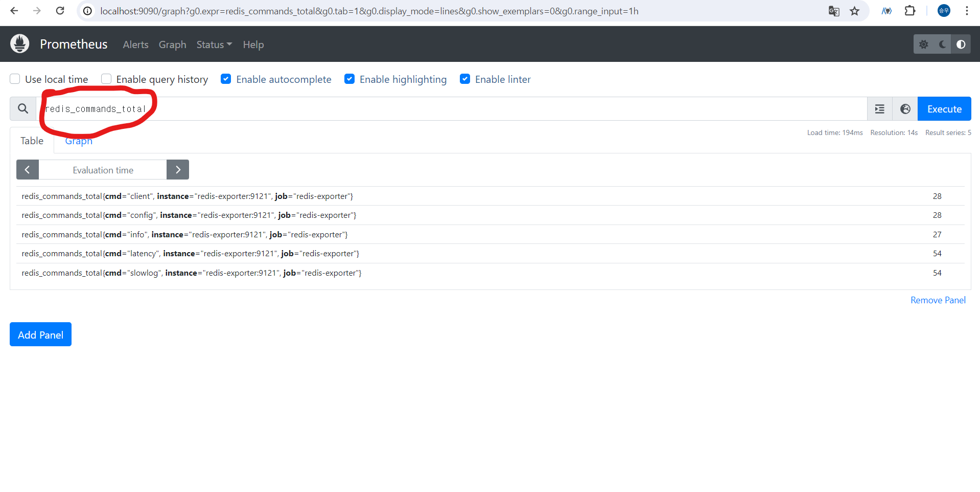The image size is (980, 492).
Task: Click value 27 in info row
Action: click(937, 234)
